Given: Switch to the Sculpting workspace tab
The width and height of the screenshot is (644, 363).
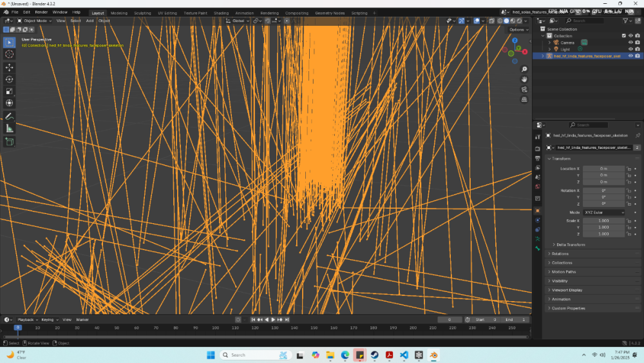Looking at the screenshot, I should [142, 13].
